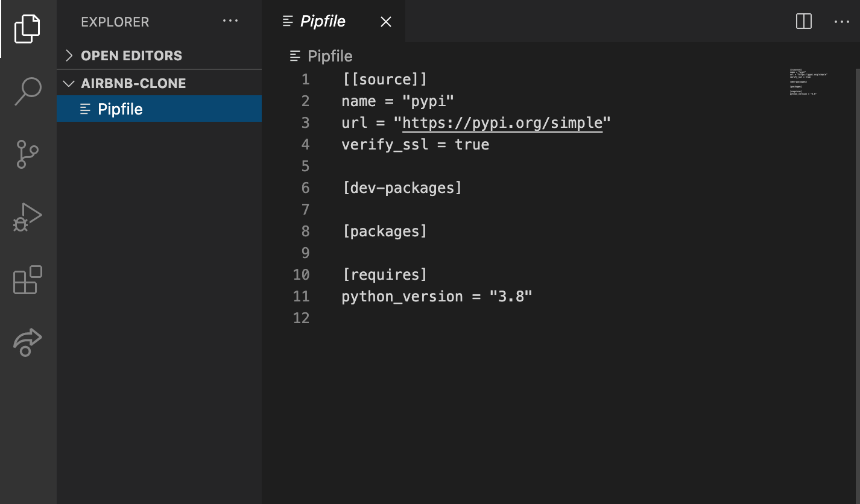Open the Run and Debug view
Screen dimensions: 860x504
click(28, 217)
